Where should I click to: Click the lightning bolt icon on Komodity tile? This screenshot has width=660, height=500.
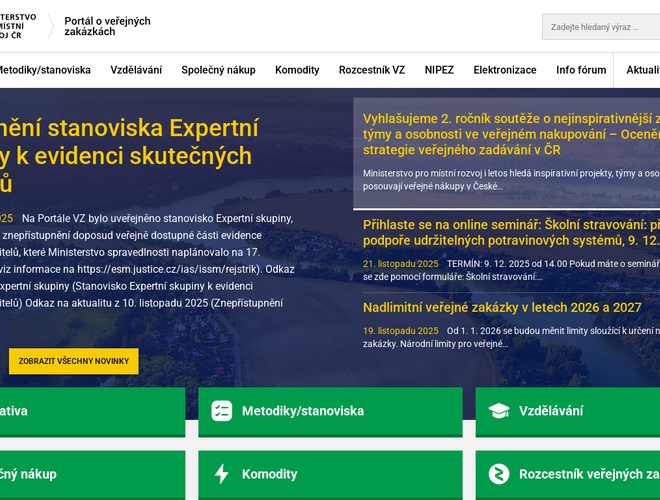pos(222,474)
